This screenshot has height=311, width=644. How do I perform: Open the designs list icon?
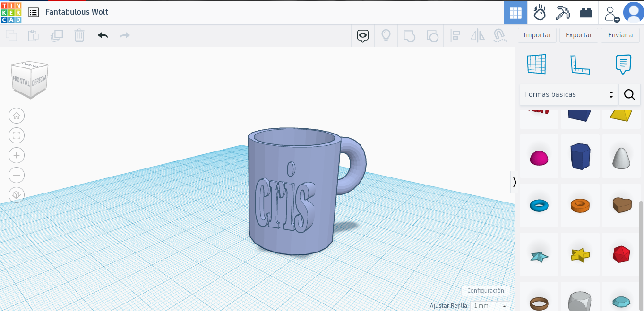(33, 12)
